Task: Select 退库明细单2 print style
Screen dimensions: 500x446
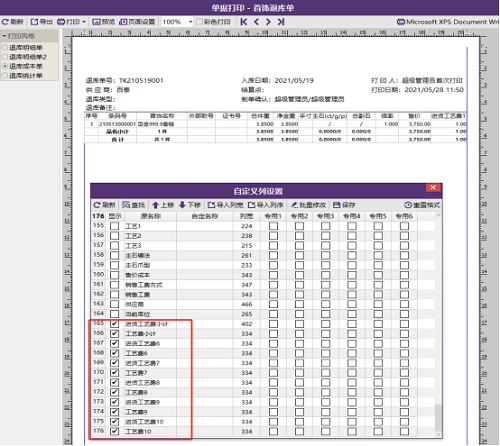Action: point(5,57)
